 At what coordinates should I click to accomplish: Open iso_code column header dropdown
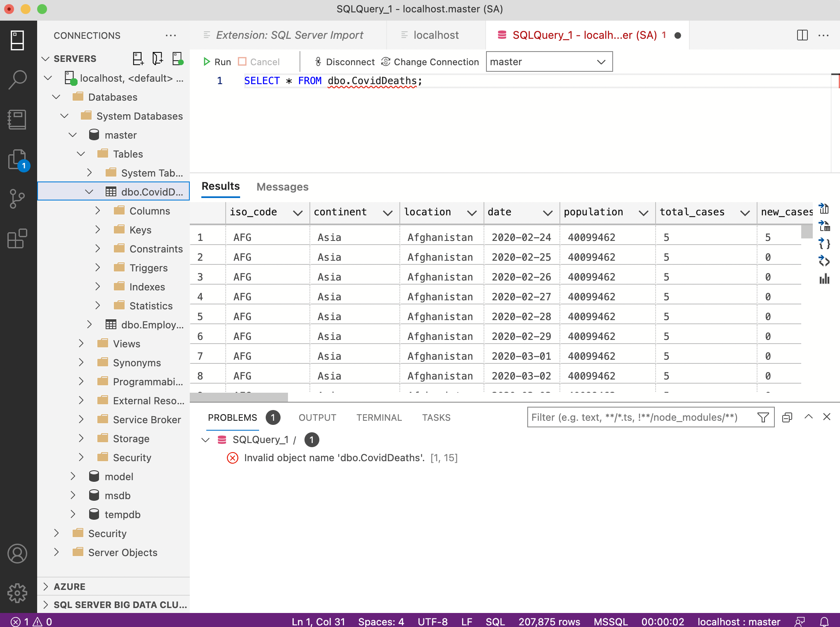coord(298,213)
